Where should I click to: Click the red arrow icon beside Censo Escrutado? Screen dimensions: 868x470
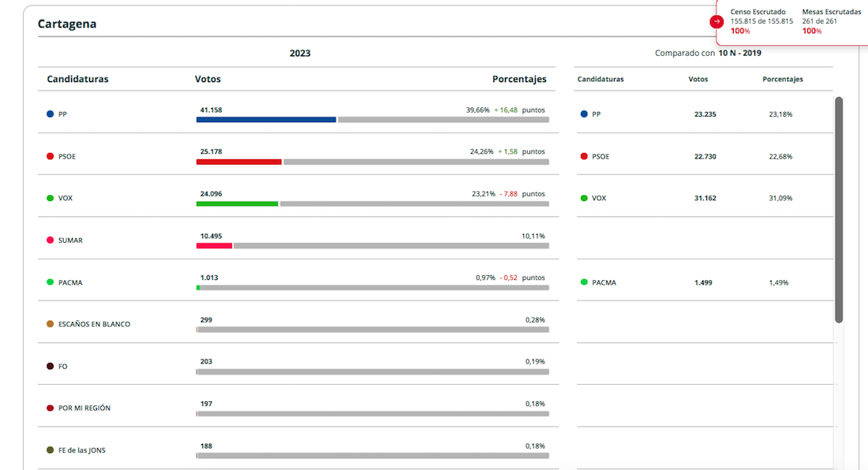[716, 22]
